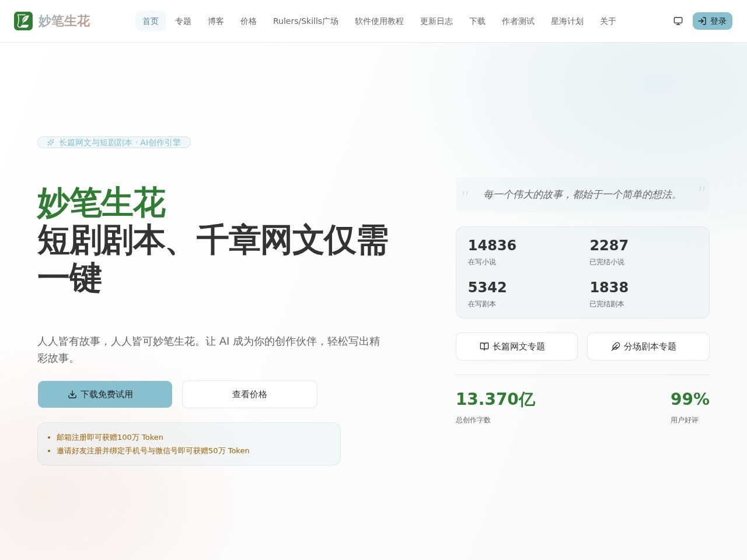The image size is (747, 560).
Task: Click the large green 妙笔生花 headline
Action: click(x=102, y=203)
